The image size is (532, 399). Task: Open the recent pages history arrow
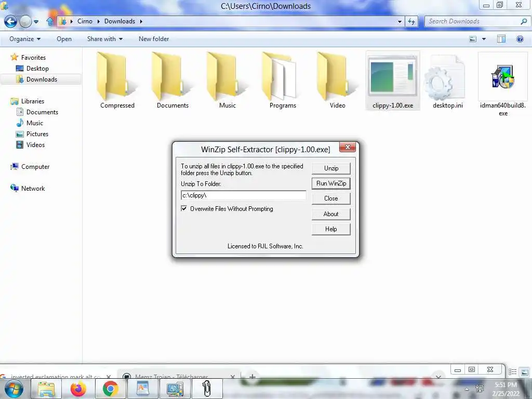[36, 22]
